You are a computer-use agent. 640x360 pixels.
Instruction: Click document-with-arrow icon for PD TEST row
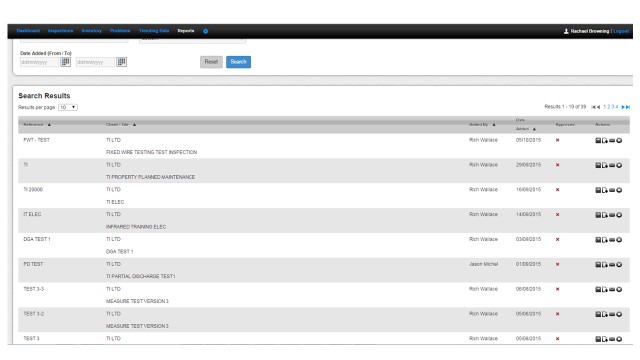click(604, 265)
